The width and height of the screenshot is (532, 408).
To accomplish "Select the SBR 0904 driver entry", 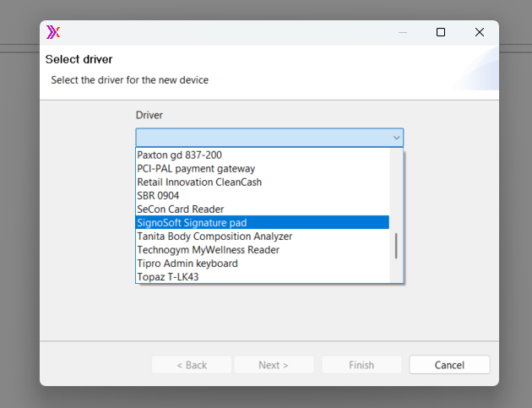I will [158, 196].
